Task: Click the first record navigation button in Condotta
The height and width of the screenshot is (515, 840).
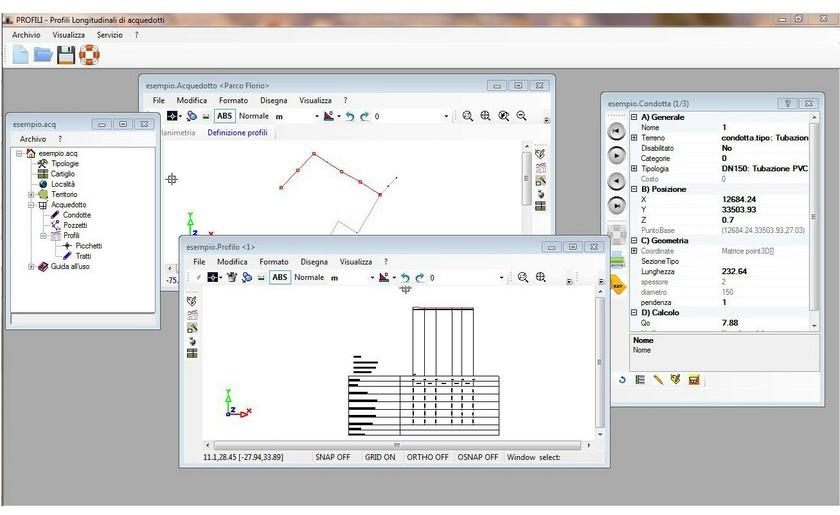Action: 617,131
